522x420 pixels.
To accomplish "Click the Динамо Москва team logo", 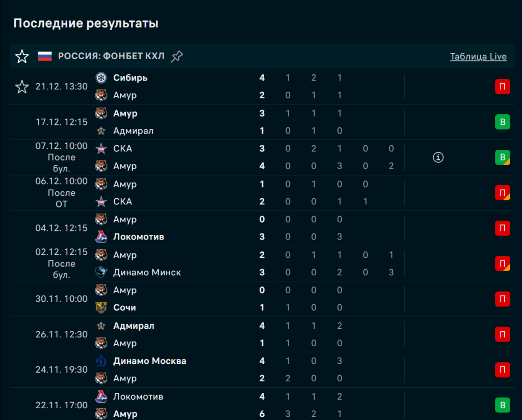I will (101, 361).
